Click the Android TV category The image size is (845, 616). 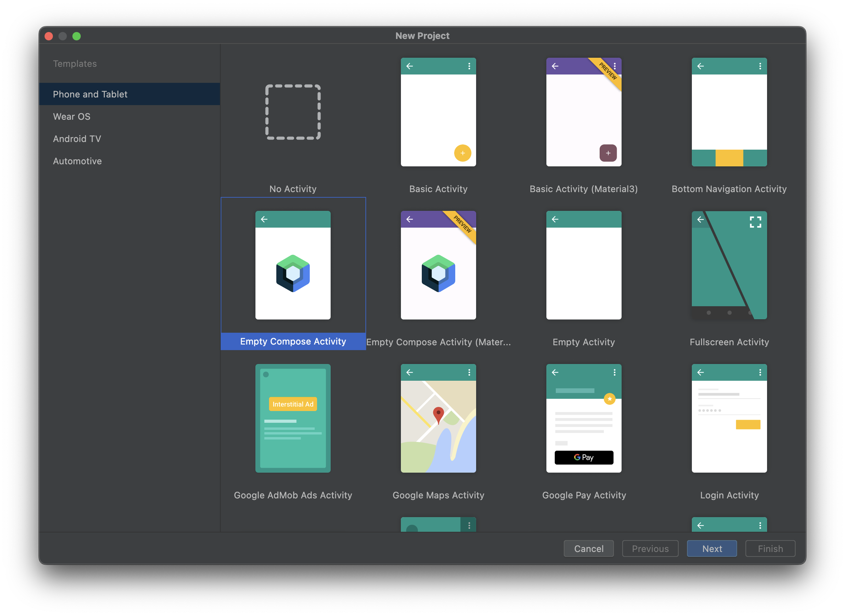point(76,139)
